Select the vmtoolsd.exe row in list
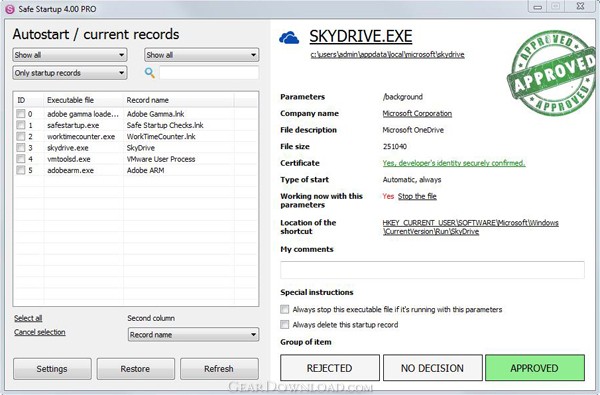The width and height of the screenshot is (600, 395). point(136,159)
